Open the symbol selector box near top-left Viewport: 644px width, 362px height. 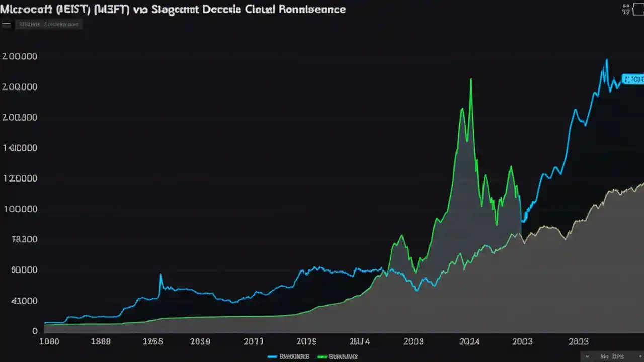click(48, 24)
